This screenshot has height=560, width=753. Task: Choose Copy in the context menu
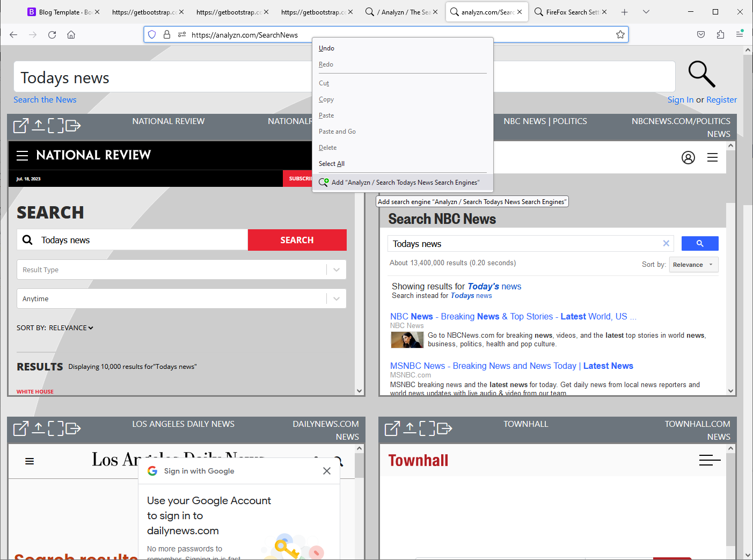[x=403, y=99]
